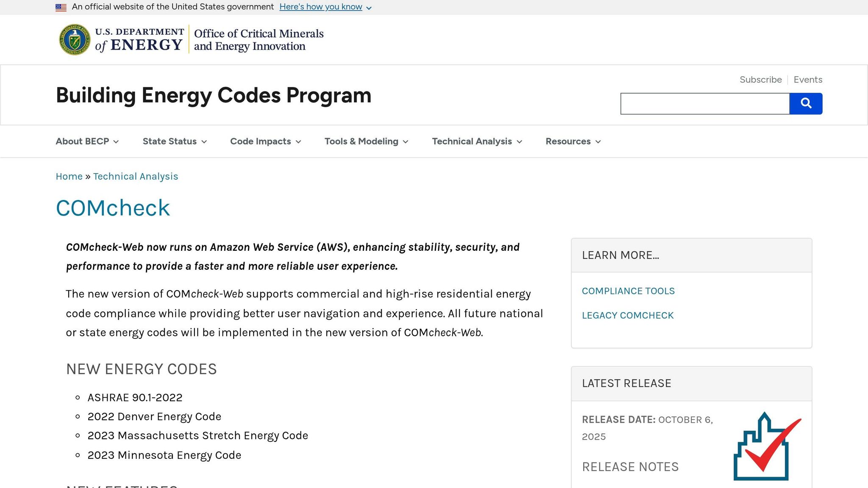The height and width of the screenshot is (488, 868).
Task: Click the Building Energy Codes Program title
Action: coord(214,95)
